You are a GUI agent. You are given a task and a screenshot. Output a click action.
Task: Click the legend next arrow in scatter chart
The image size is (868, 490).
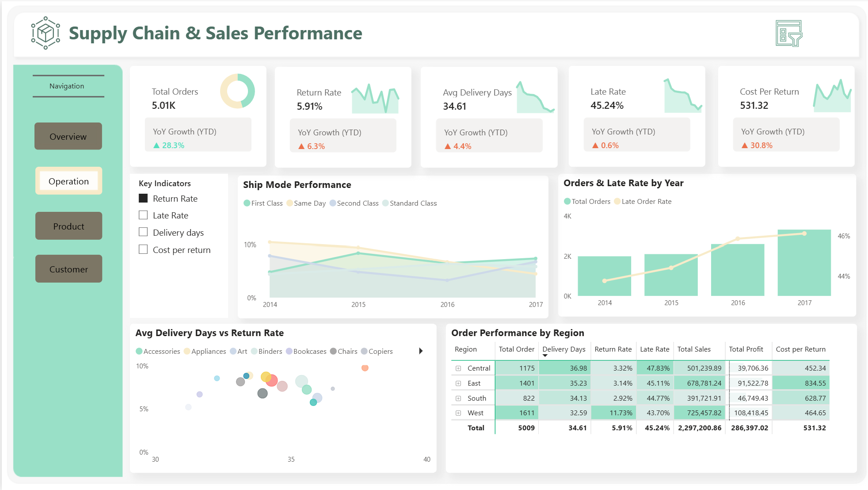(421, 351)
